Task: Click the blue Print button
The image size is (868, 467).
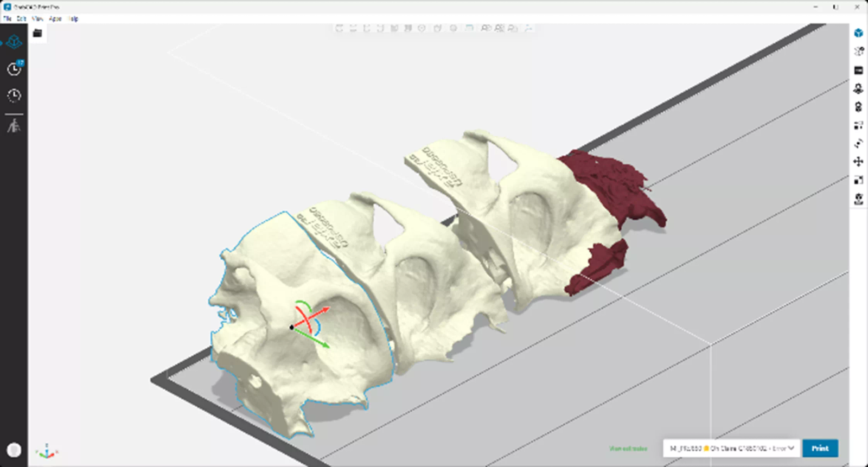Action: pos(820,449)
